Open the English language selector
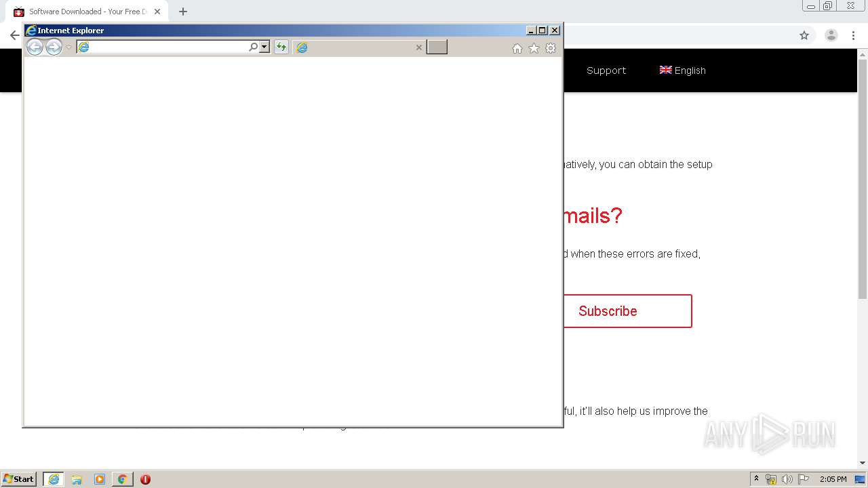868x488 pixels. coord(683,70)
